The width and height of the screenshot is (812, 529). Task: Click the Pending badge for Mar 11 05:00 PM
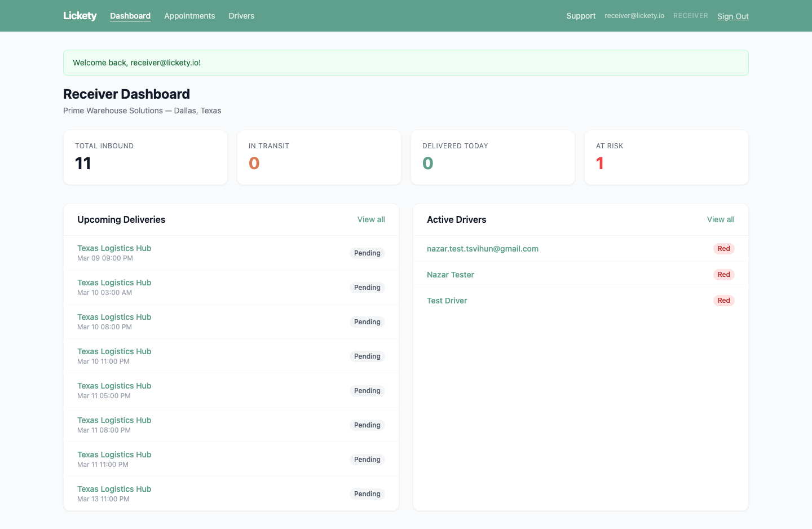[x=367, y=390]
